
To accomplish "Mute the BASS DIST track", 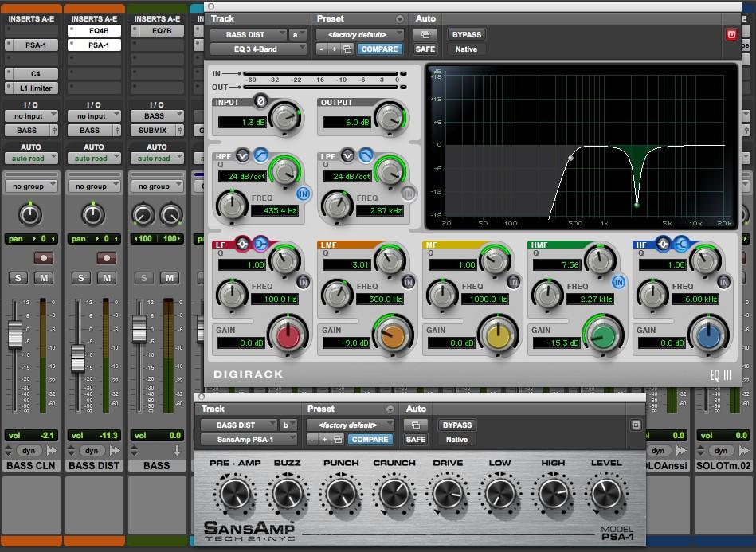I will click(107, 278).
